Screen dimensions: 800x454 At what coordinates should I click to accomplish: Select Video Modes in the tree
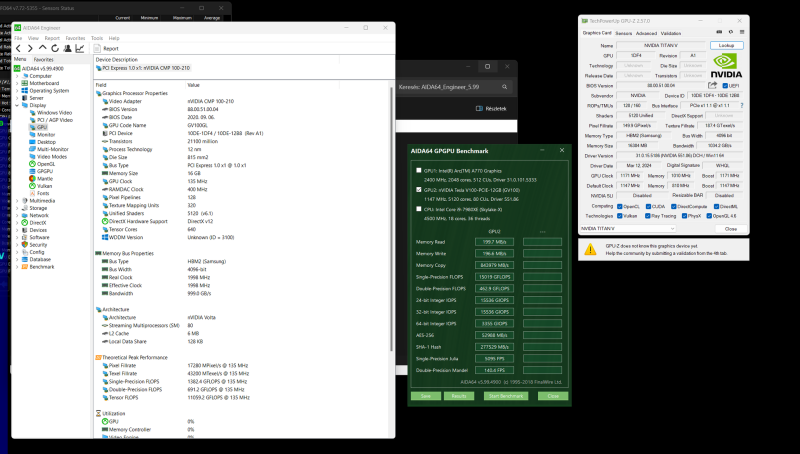point(52,157)
